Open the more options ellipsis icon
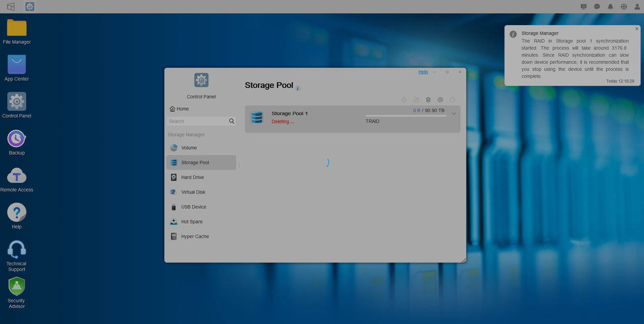644x324 pixels. point(452,100)
